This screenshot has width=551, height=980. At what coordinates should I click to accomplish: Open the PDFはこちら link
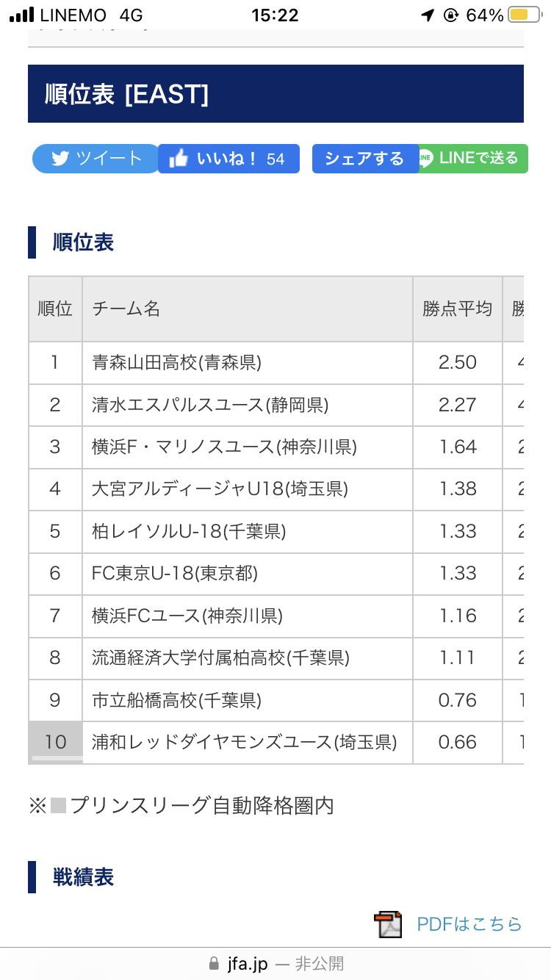(x=469, y=924)
